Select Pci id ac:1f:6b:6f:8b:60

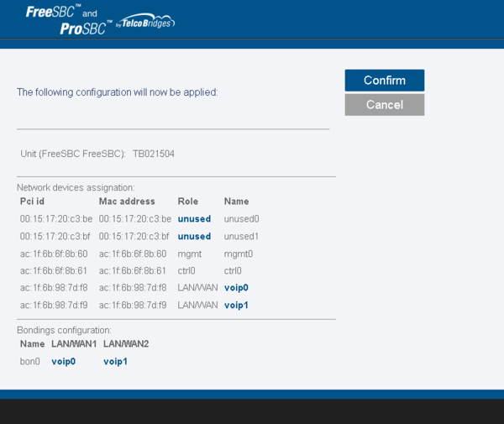54,254
